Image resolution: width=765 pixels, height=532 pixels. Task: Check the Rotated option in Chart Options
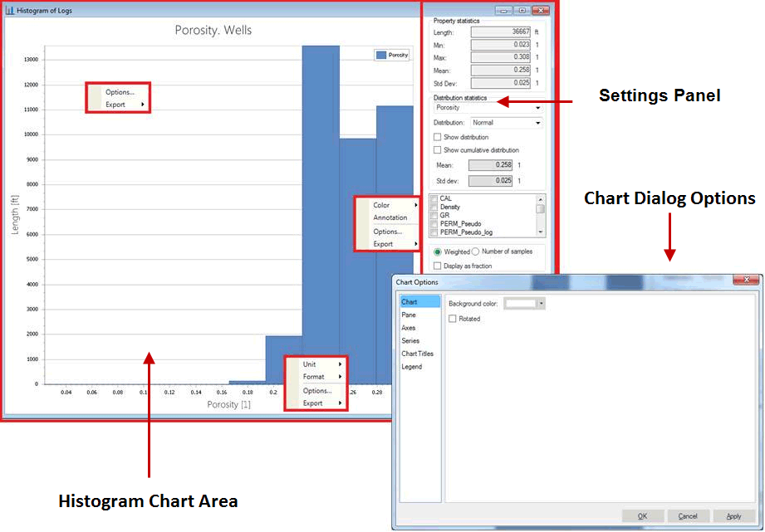coord(453,319)
